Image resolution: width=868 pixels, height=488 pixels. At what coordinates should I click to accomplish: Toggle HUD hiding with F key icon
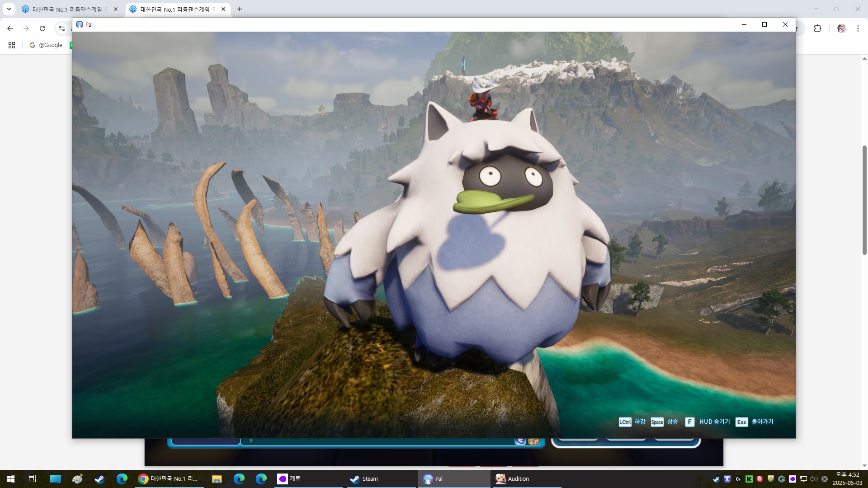[x=689, y=422]
